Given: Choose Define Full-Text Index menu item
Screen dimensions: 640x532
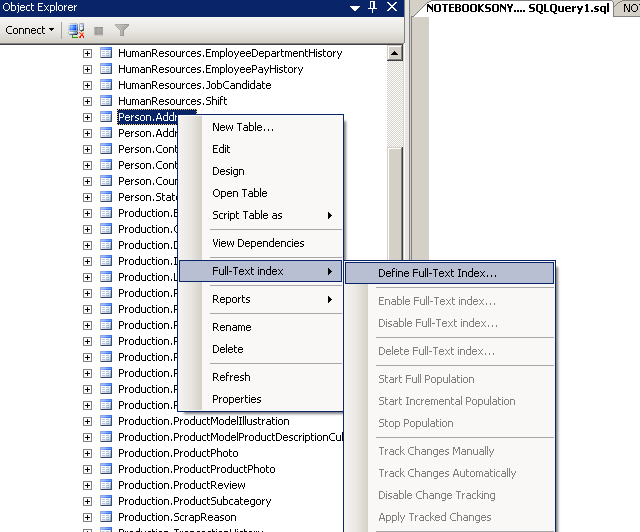Looking at the screenshot, I should [437, 273].
